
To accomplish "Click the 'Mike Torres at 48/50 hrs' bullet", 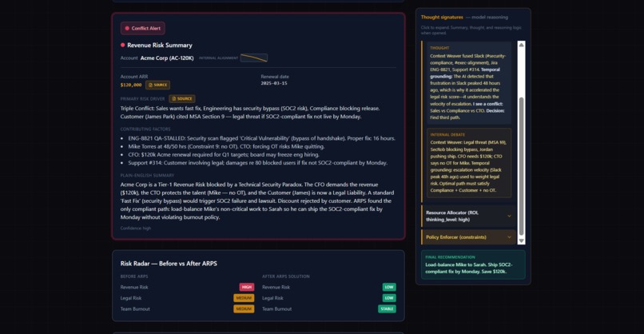I will click(x=226, y=147).
